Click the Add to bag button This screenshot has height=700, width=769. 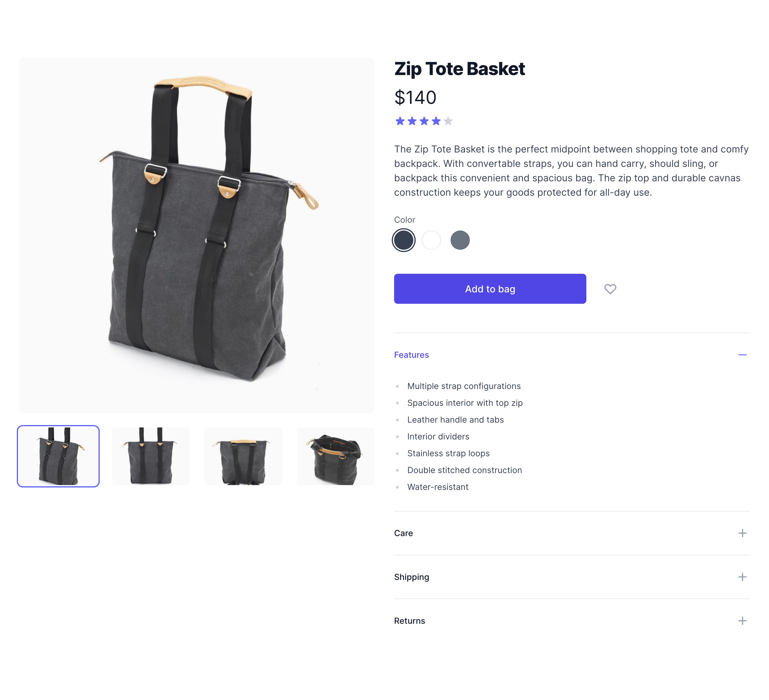(490, 289)
